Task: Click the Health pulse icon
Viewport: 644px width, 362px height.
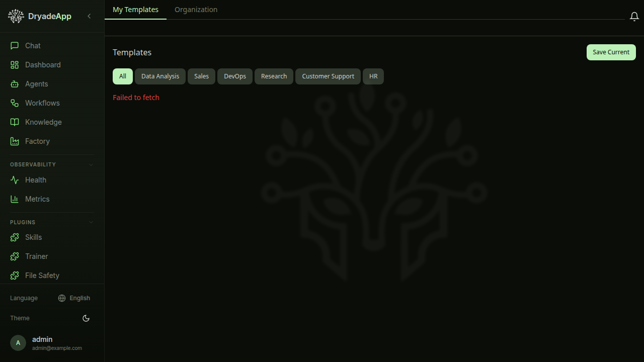Action: [x=15, y=179]
